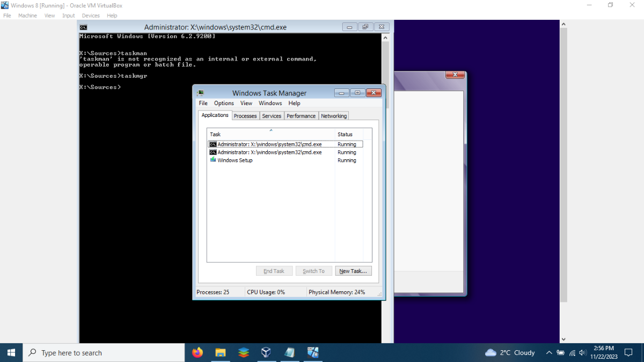
Task: Open the Networking tab
Action: click(334, 116)
